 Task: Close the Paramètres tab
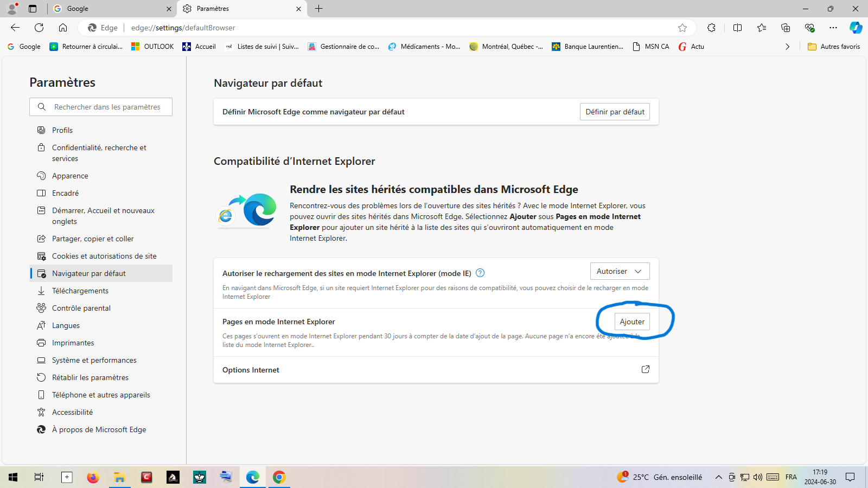click(x=298, y=9)
